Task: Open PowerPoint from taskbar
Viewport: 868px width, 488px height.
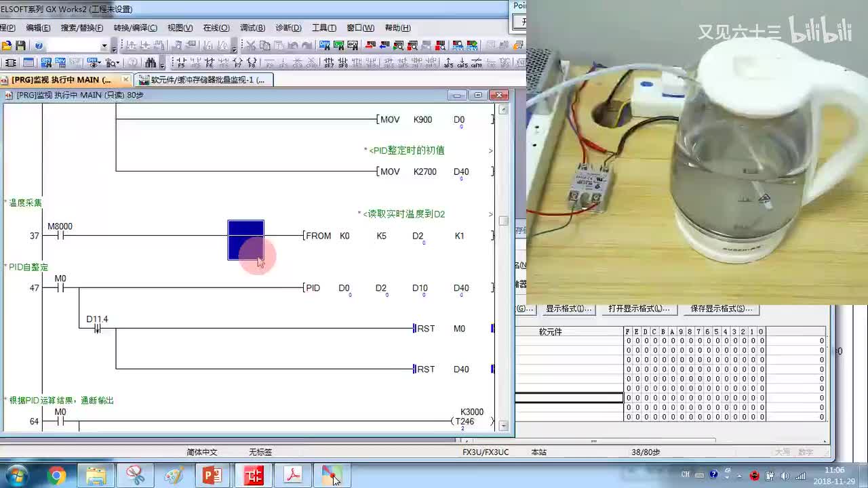Action: [x=213, y=476]
